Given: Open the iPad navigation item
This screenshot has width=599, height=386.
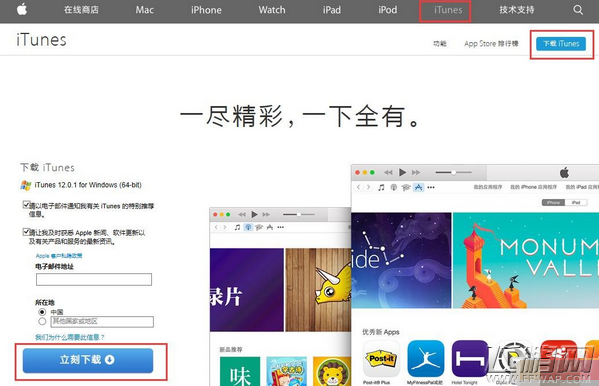Looking at the screenshot, I should tap(332, 10).
